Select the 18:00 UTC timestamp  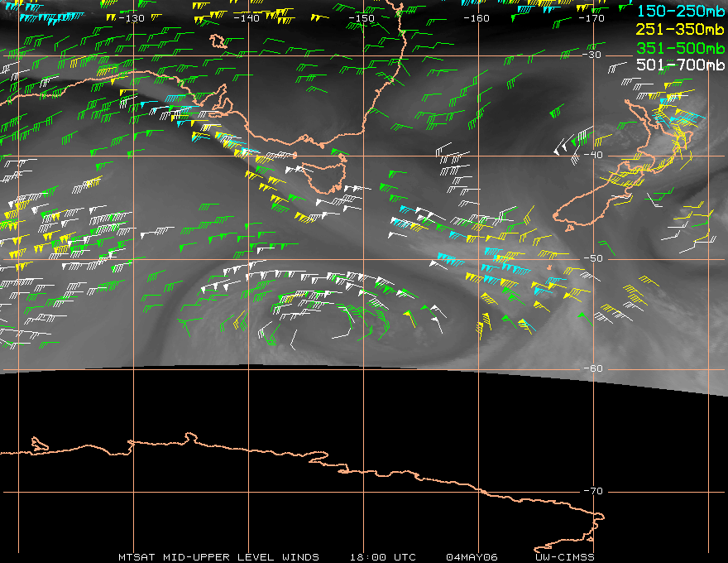(x=382, y=556)
